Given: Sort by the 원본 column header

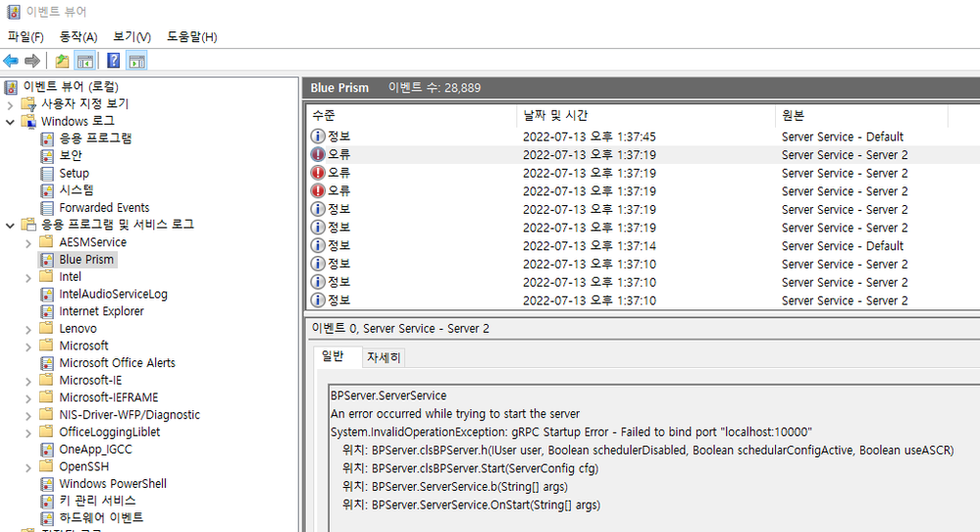Looking at the screenshot, I should tap(861, 115).
